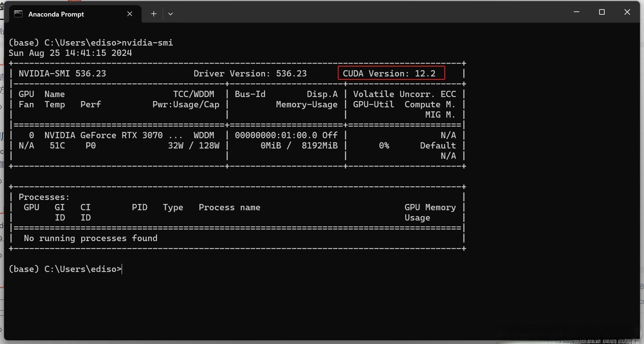Screen dimensions: 644x344
Task: Click 'Processes:' header text
Action: (44, 197)
